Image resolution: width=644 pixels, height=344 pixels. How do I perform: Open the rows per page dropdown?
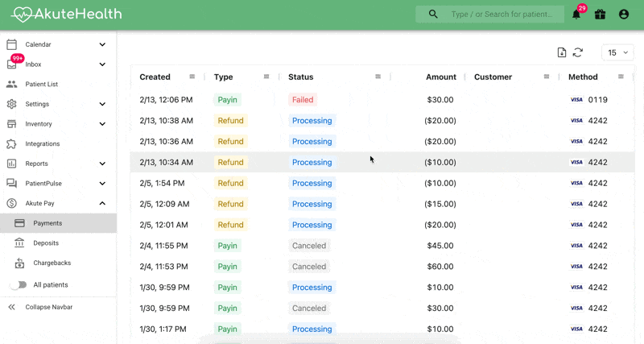tap(617, 52)
